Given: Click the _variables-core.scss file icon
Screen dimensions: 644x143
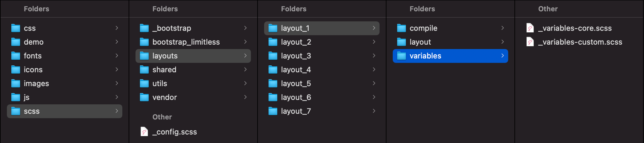Looking at the screenshot, I should 530,28.
